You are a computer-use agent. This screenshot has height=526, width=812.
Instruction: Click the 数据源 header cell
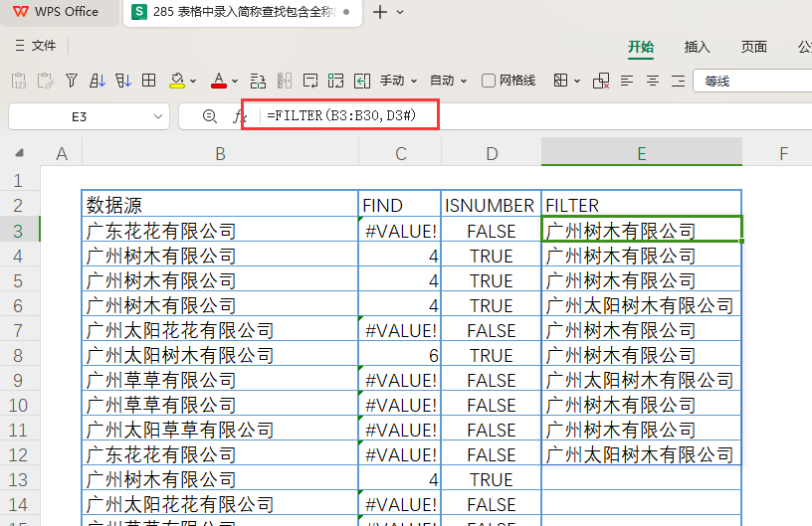(x=220, y=204)
